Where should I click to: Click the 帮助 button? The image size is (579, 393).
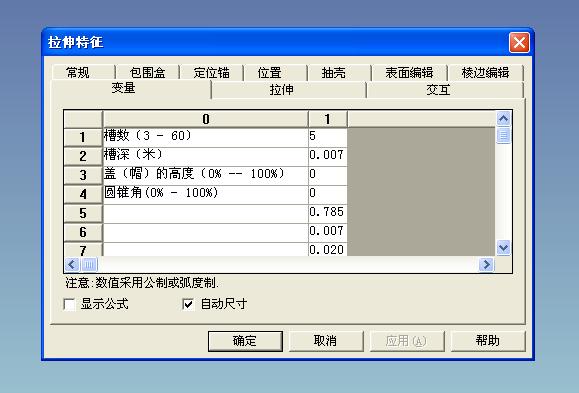click(x=488, y=341)
